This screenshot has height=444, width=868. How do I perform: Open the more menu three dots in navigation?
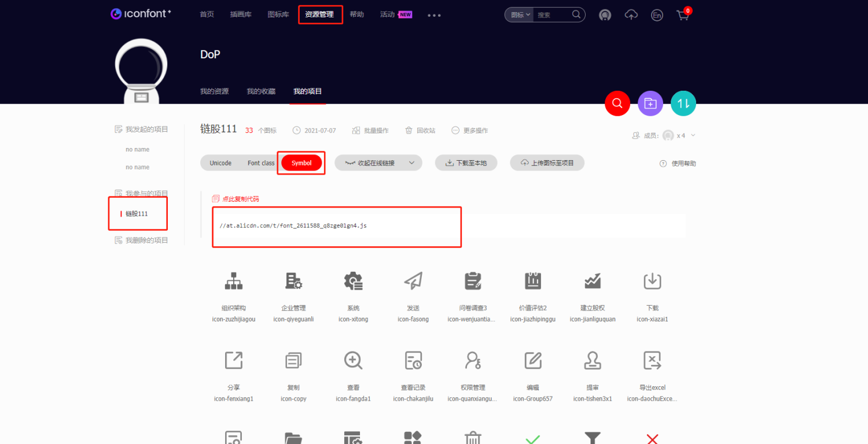coord(434,15)
